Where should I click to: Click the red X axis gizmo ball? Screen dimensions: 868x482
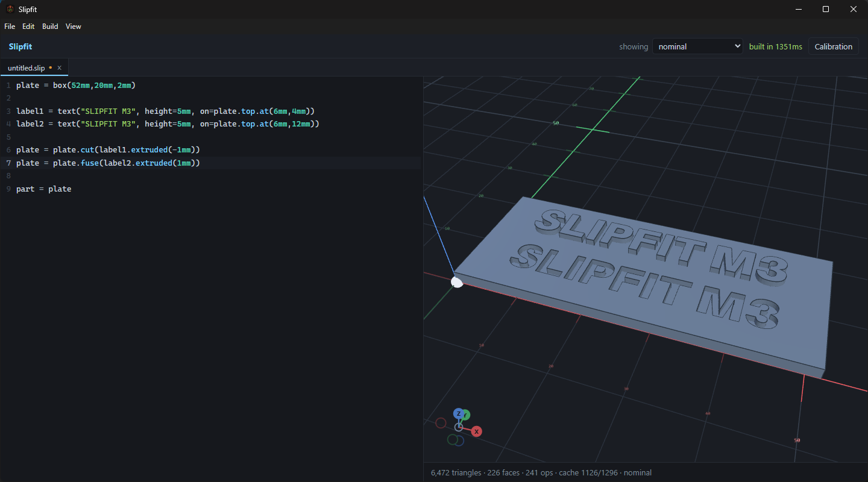tap(476, 431)
